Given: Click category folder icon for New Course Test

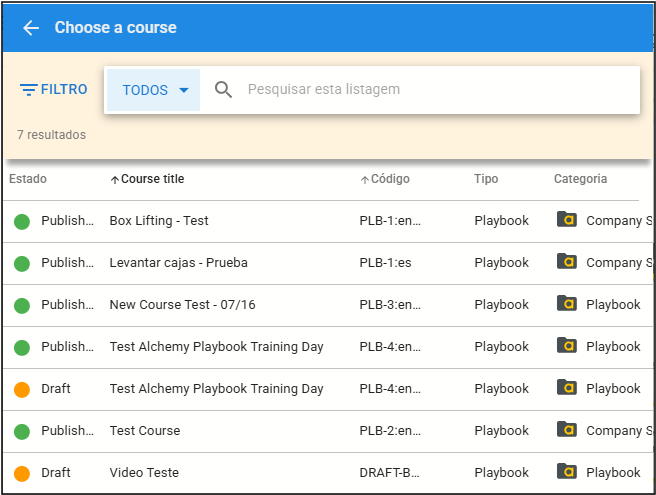Looking at the screenshot, I should pos(566,304).
